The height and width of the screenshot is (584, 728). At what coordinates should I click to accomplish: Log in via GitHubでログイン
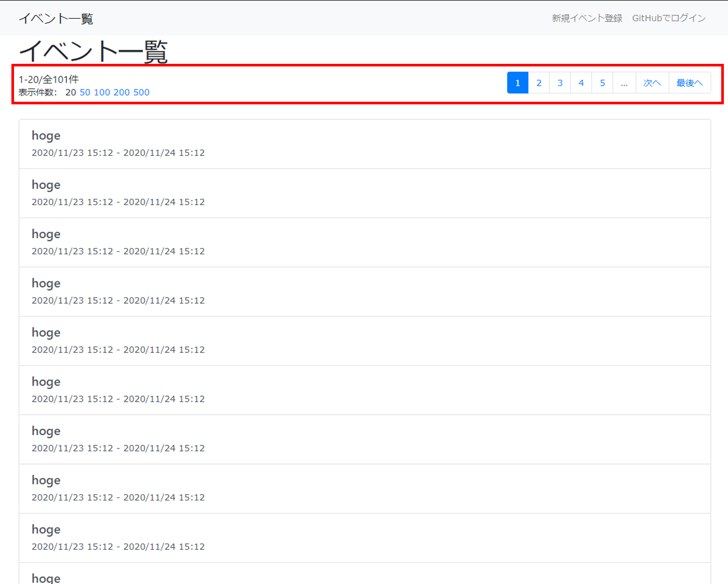click(669, 18)
